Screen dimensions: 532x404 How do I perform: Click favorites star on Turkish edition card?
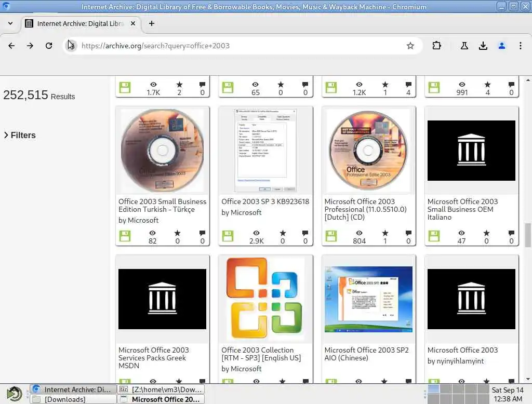coord(178,233)
